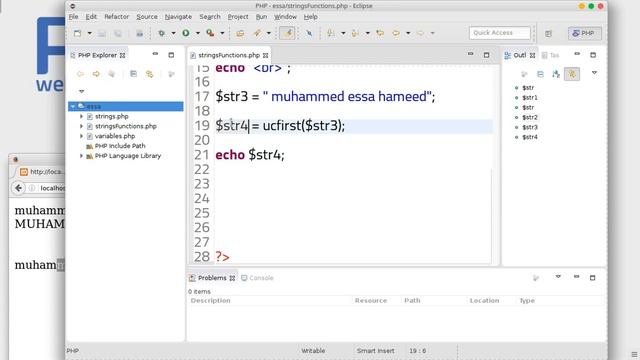This screenshot has height=360, width=640.
Task: Click the Description column header
Action: click(x=211, y=300)
